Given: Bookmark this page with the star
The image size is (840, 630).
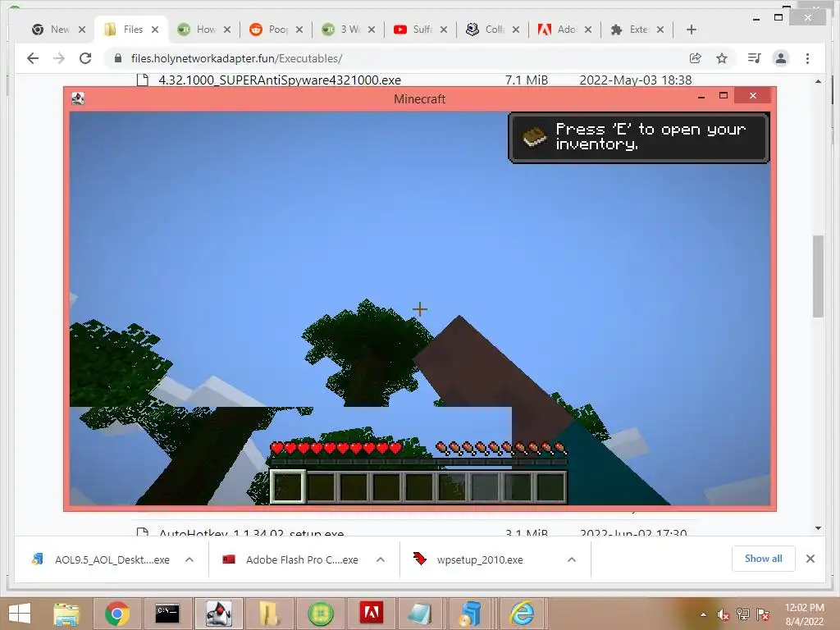Looking at the screenshot, I should click(722, 58).
